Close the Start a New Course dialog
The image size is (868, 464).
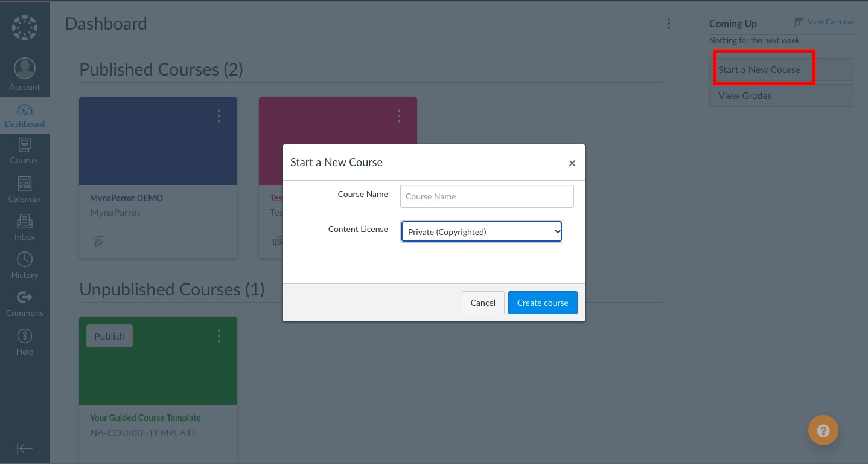(x=572, y=163)
